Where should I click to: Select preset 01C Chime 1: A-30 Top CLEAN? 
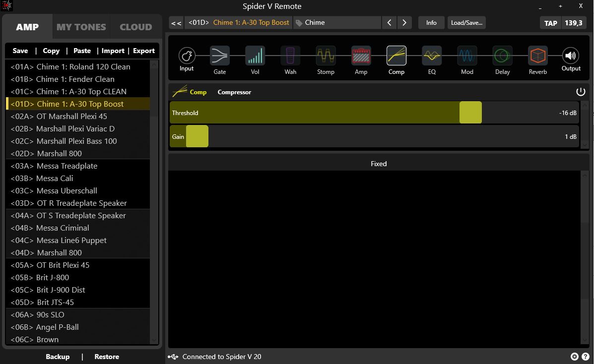77,92
